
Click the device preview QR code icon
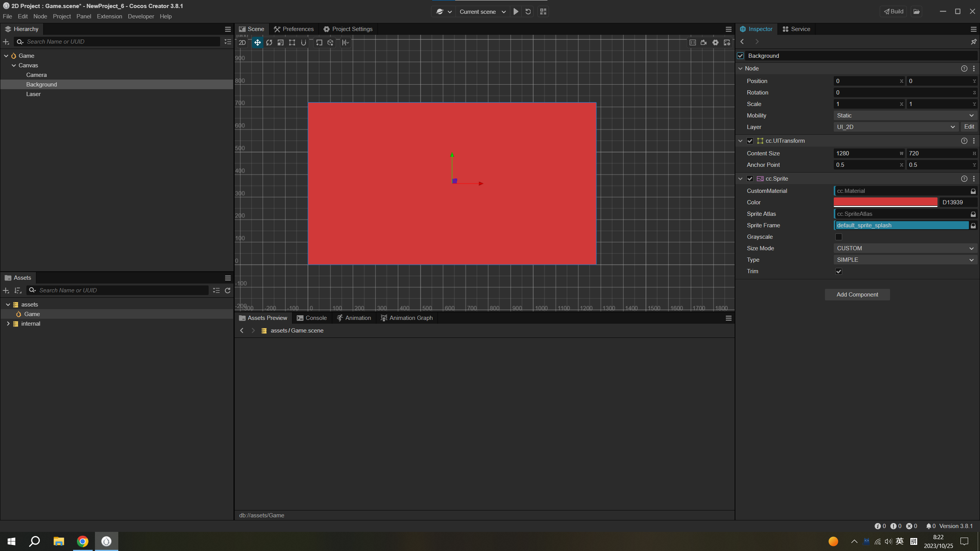542,11
